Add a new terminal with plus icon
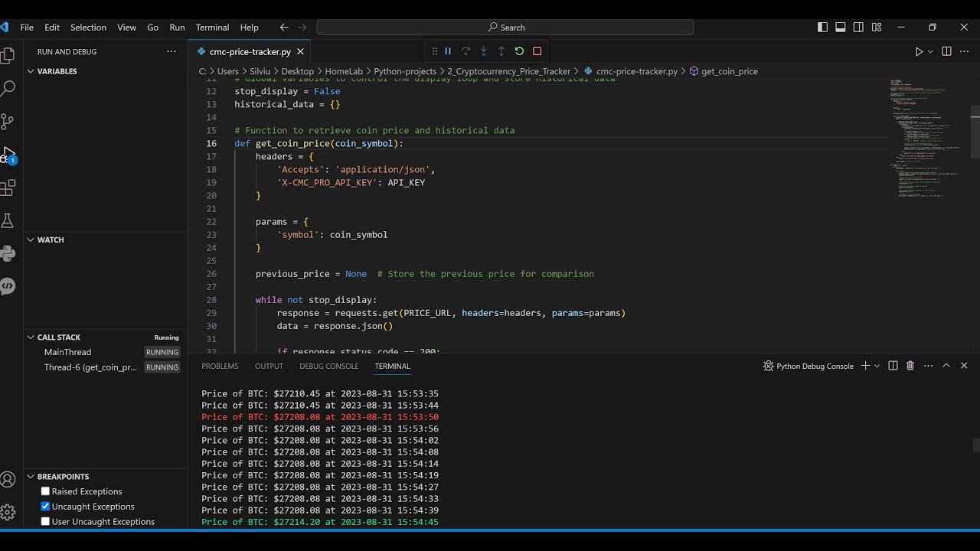Viewport: 980px width, 551px height. point(865,366)
